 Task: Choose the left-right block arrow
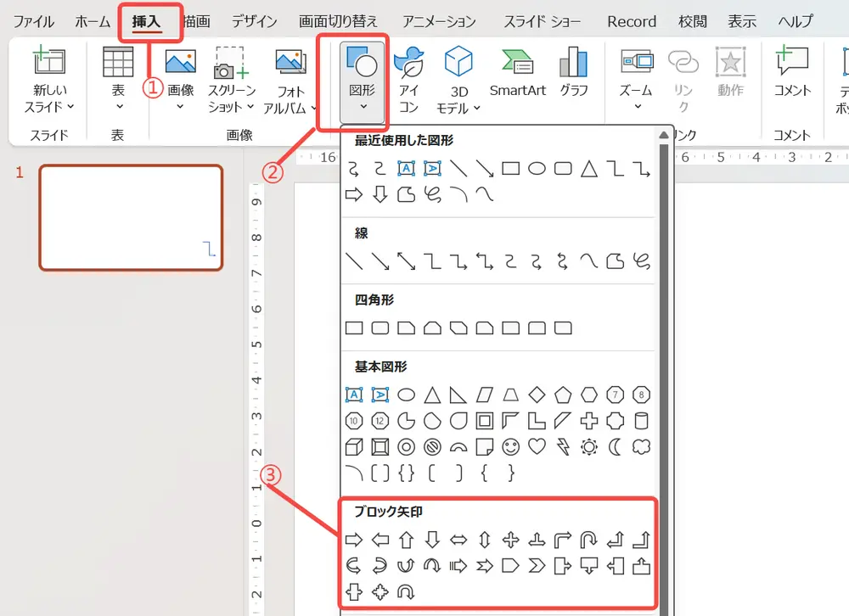point(458,540)
